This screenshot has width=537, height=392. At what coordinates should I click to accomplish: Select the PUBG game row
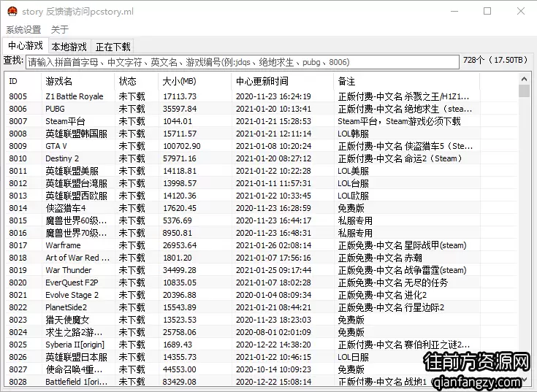point(262,109)
